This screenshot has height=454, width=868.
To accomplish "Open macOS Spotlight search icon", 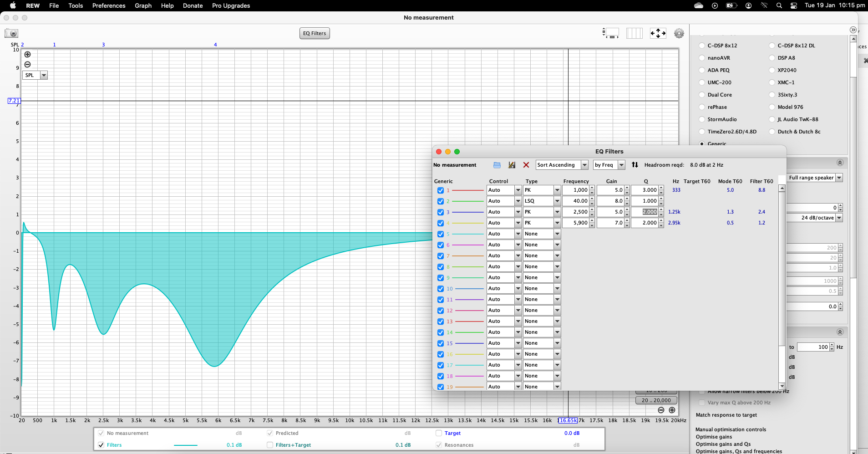I will coord(779,5).
